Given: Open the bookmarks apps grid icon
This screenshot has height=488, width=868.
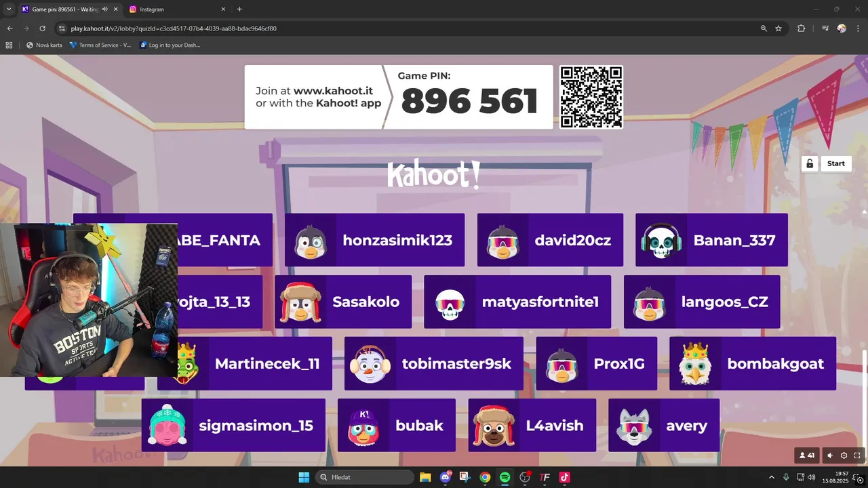Looking at the screenshot, I should (9, 45).
